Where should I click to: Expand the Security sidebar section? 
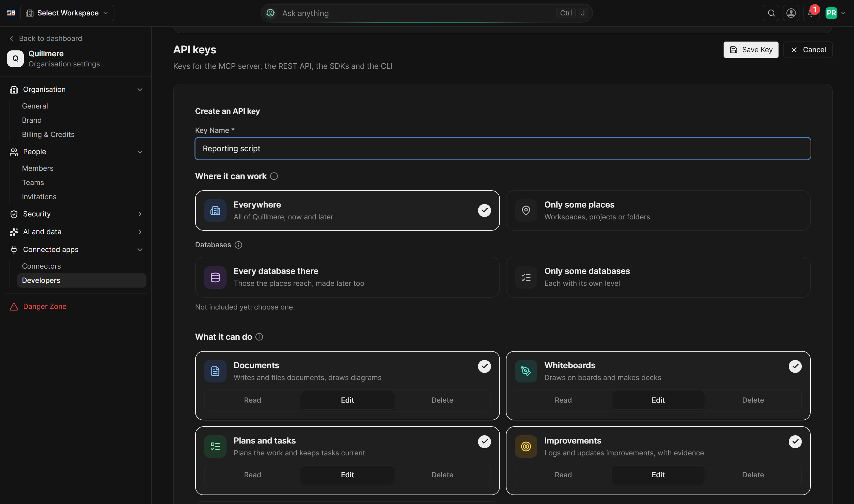tap(76, 214)
